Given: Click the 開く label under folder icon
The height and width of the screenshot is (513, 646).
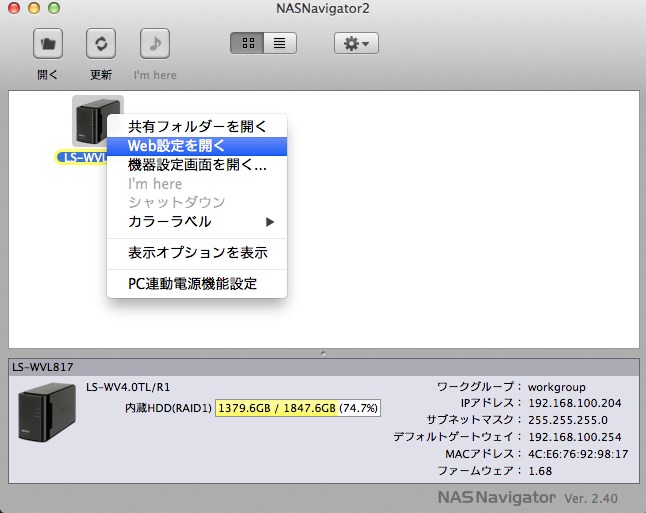Looking at the screenshot, I should click(48, 75).
